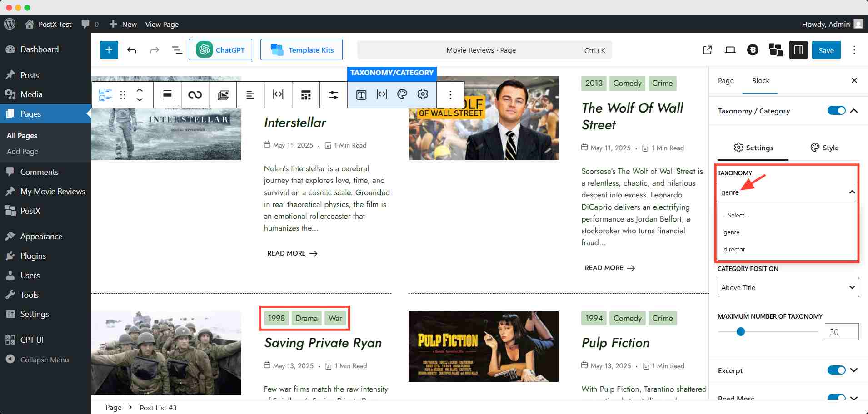868x414 pixels.
Task: Expand the Excerpt section
Action: tap(854, 370)
